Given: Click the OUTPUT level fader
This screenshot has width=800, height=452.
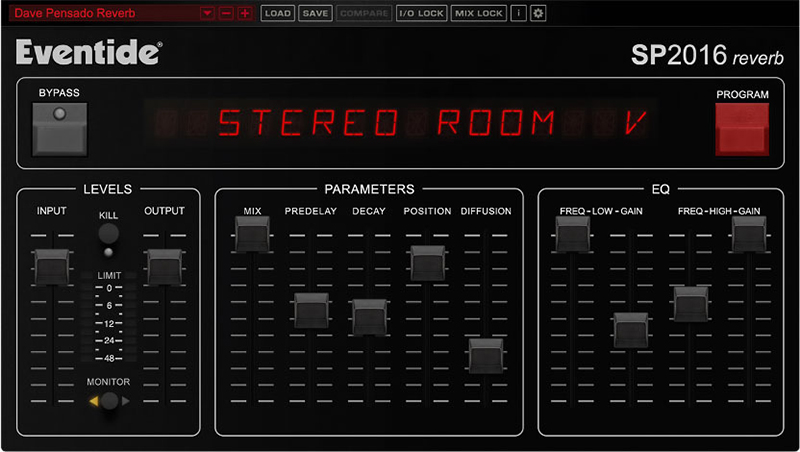Looking at the screenshot, I should click(x=164, y=267).
